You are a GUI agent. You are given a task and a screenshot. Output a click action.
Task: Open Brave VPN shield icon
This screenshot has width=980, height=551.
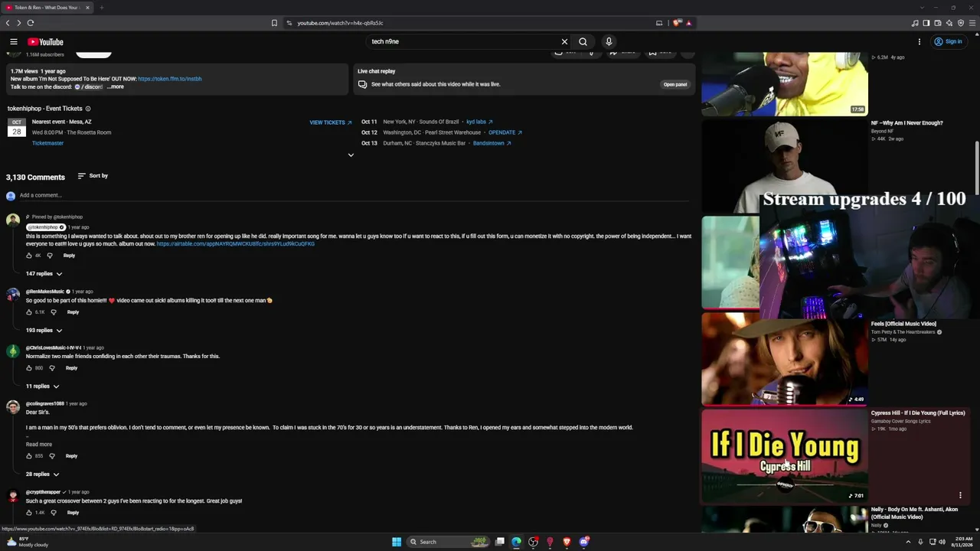[961, 23]
